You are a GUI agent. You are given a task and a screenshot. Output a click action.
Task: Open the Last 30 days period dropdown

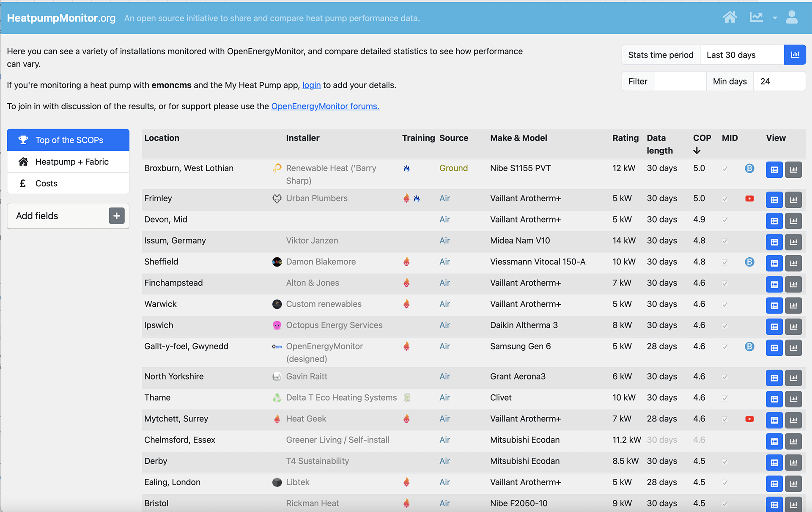[x=742, y=55]
